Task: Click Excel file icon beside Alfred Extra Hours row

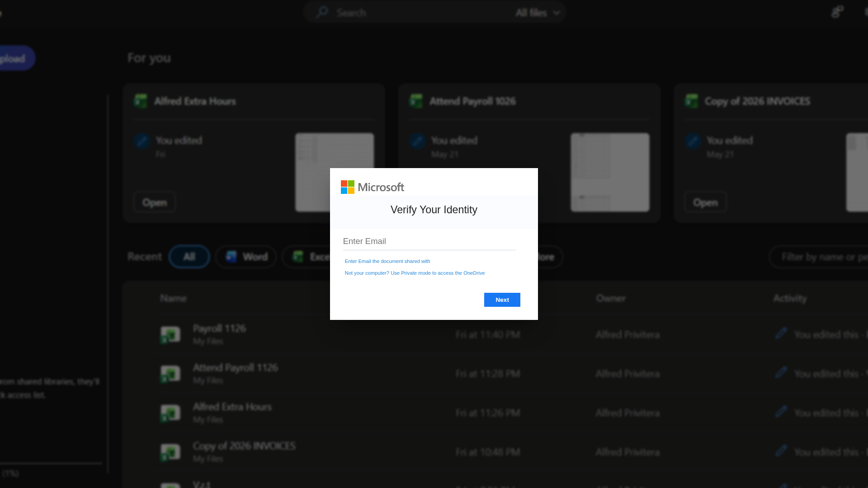Action: pos(170,413)
